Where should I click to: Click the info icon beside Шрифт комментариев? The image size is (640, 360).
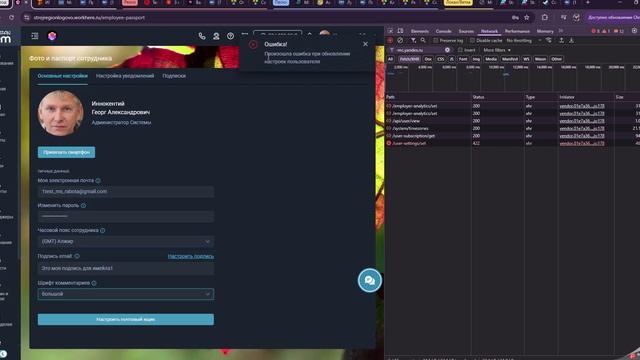(x=94, y=283)
